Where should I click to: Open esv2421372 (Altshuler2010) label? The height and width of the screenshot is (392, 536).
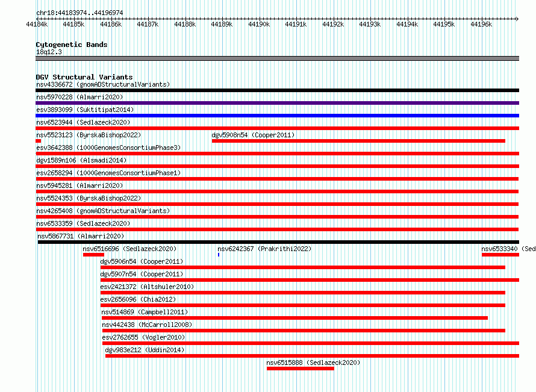(147, 287)
